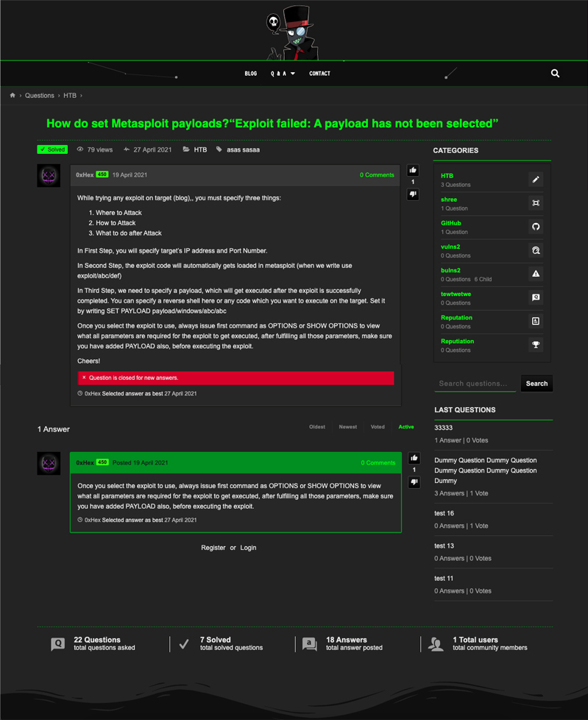Click the site mascot logo

(292, 32)
